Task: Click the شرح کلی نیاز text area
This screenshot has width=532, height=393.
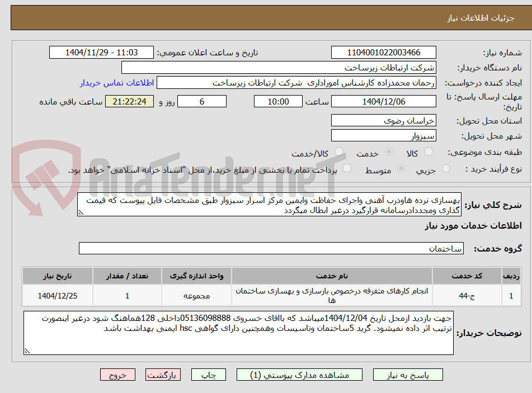Action: coord(270,205)
